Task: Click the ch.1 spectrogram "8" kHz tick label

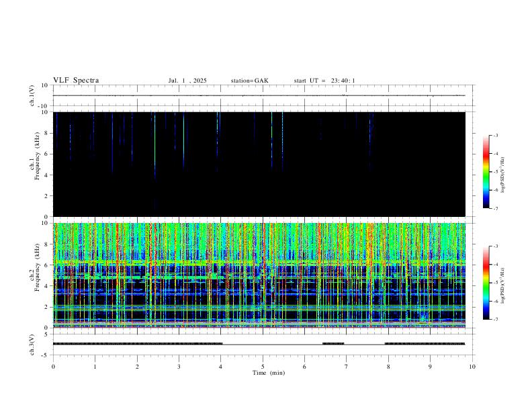Action: click(x=46, y=133)
